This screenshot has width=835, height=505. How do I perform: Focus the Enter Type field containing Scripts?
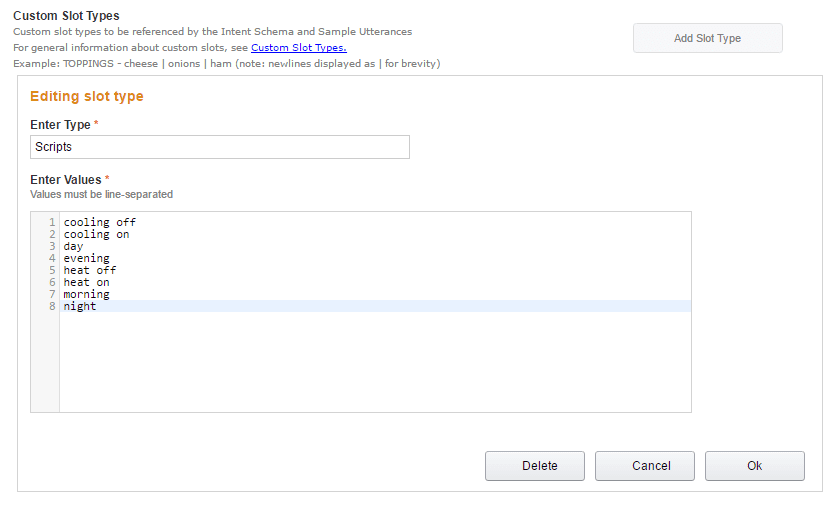[x=220, y=147]
